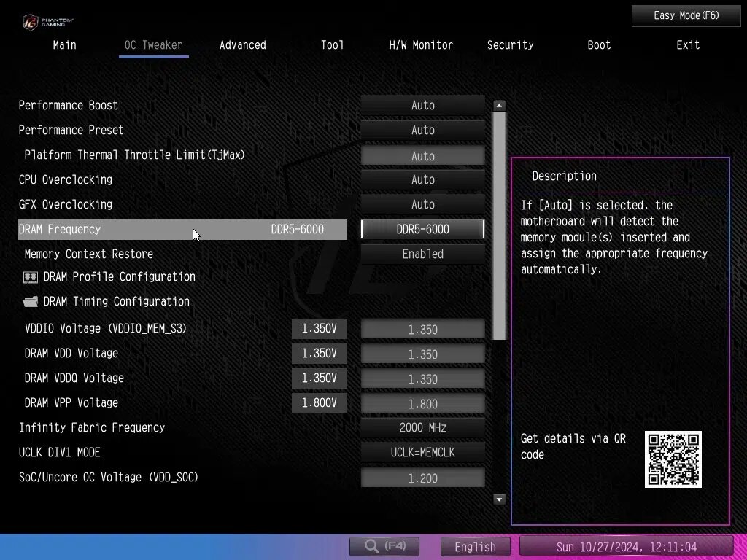The width and height of the screenshot is (747, 560).
Task: Open the CPU Overclocking Auto dropdown
Action: [422, 180]
